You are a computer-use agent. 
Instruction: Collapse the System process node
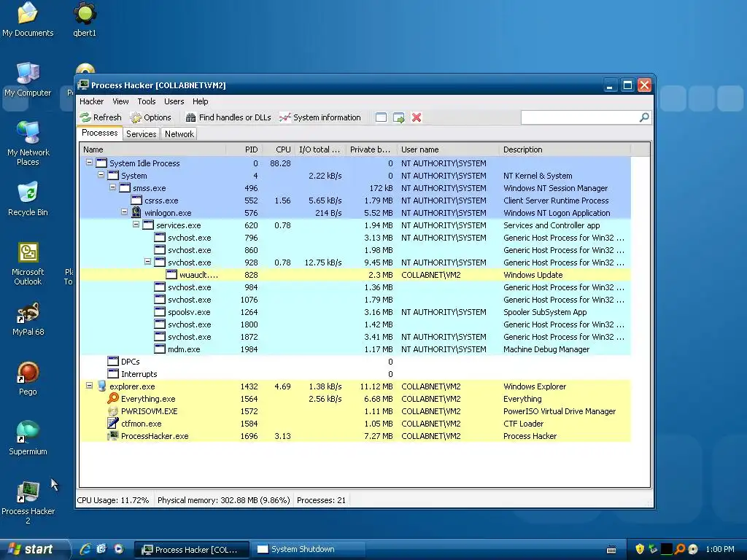[x=101, y=175]
